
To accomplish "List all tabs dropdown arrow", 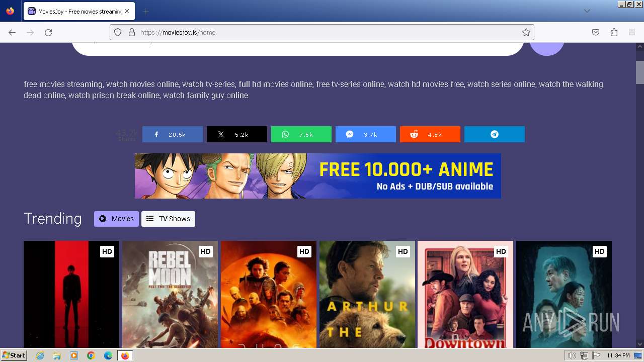I will [x=587, y=11].
